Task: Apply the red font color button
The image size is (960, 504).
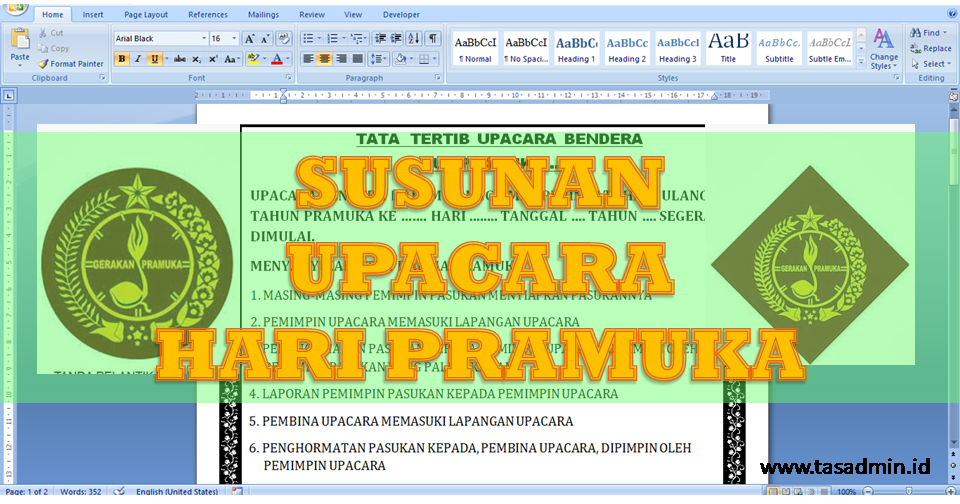Action: 277,59
